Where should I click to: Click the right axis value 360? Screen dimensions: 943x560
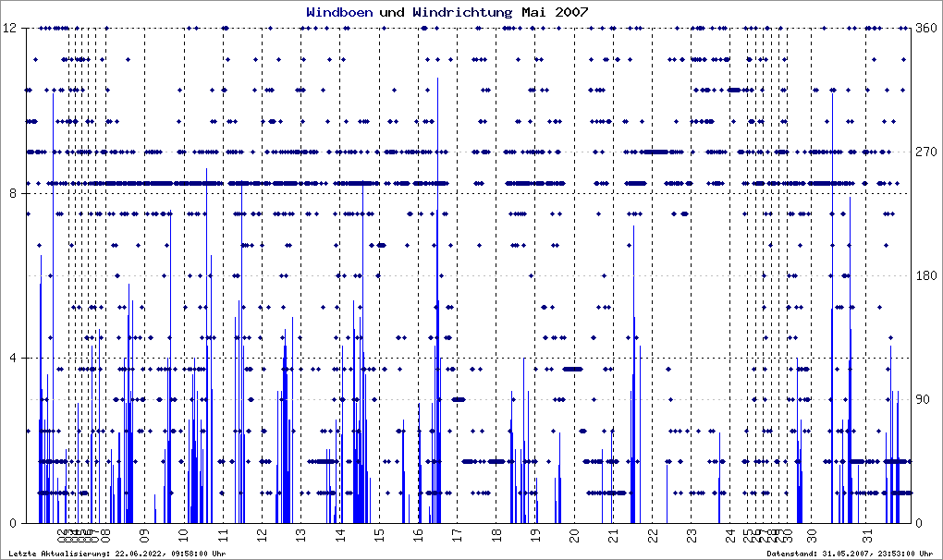click(x=926, y=28)
